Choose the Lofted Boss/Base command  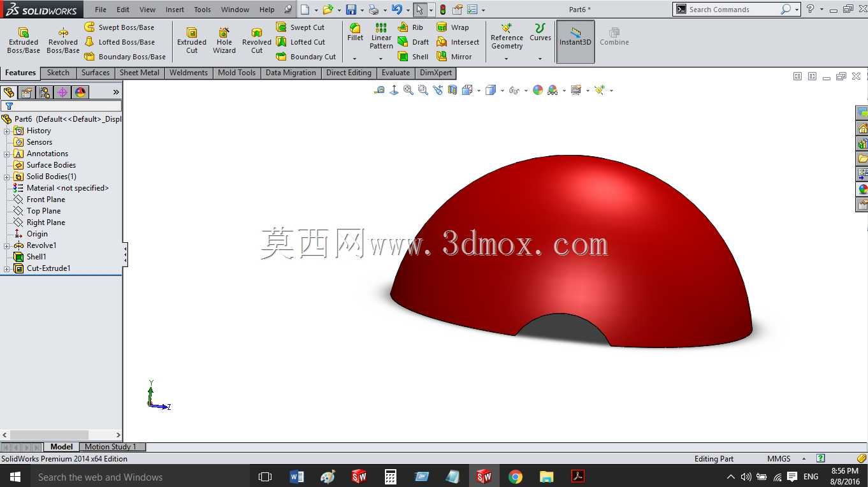[119, 42]
